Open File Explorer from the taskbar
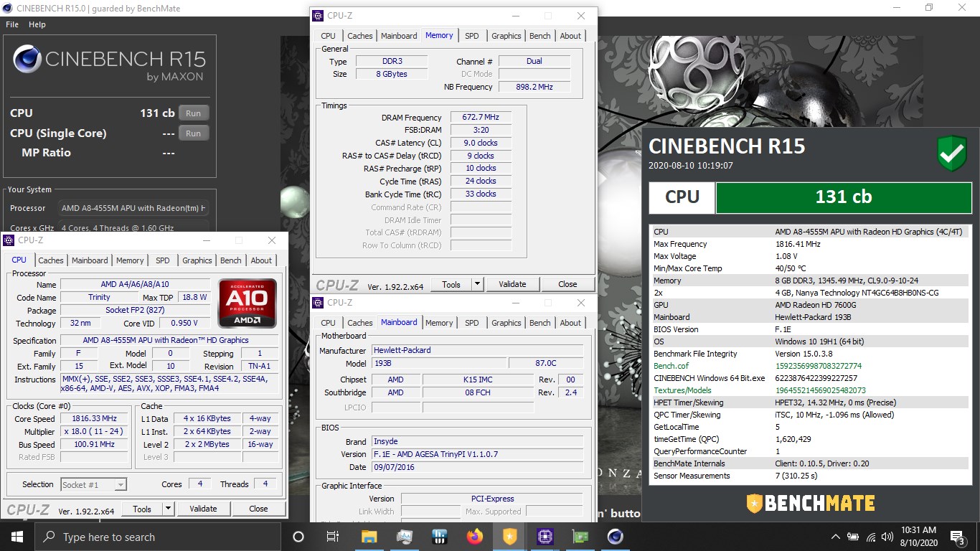 click(369, 537)
